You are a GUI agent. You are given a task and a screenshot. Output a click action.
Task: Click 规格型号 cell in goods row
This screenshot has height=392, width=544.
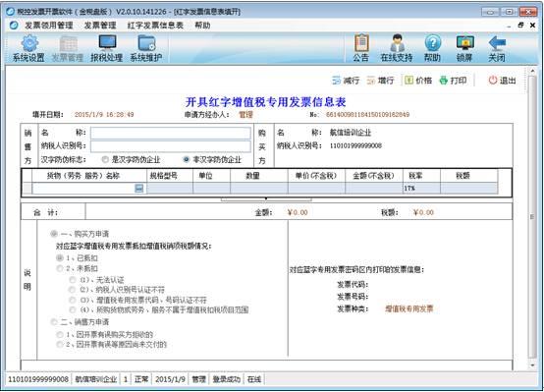(170, 189)
